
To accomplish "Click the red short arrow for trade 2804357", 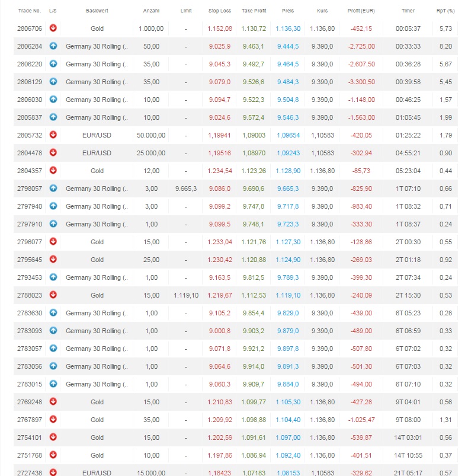I will pos(53,170).
